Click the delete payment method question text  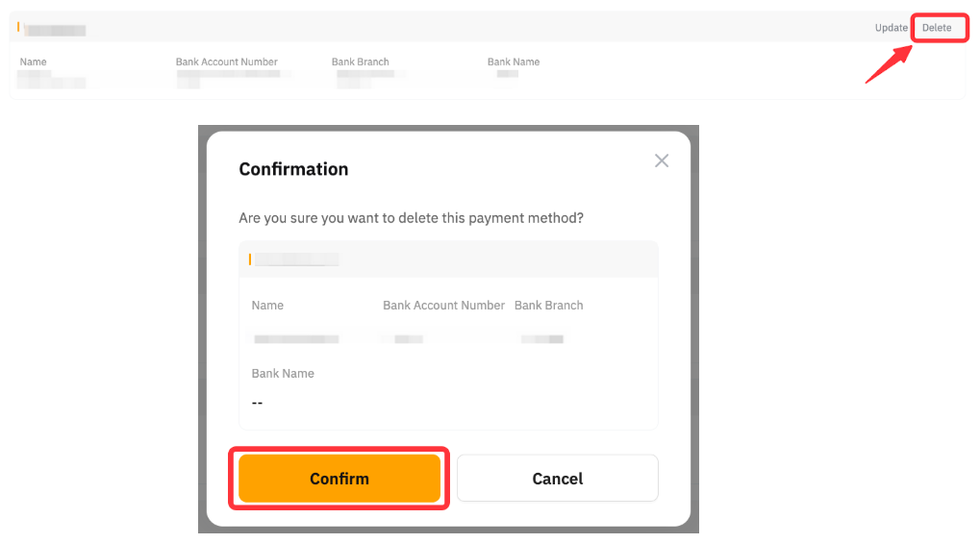pos(411,218)
